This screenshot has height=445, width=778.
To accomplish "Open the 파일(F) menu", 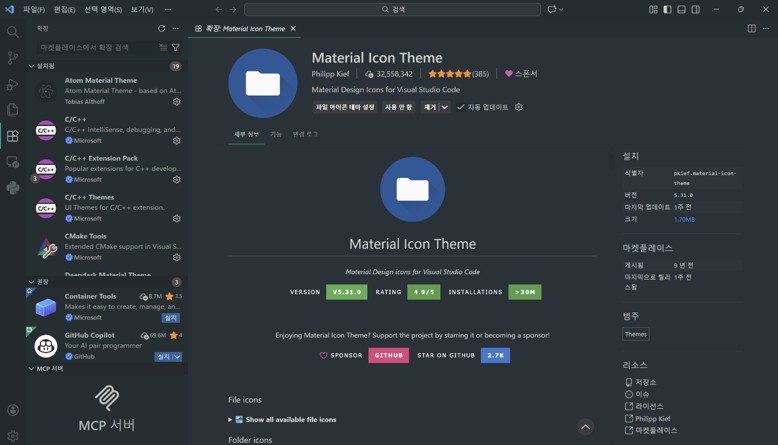I will pos(34,9).
